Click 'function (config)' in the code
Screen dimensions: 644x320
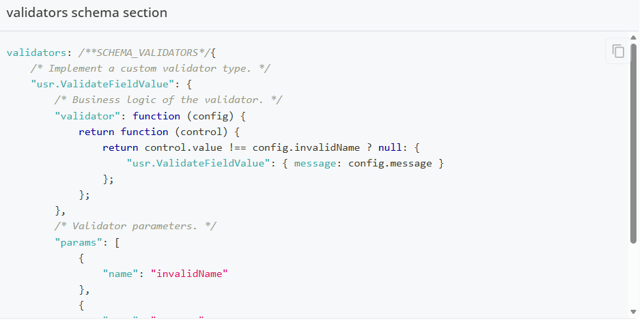point(183,115)
